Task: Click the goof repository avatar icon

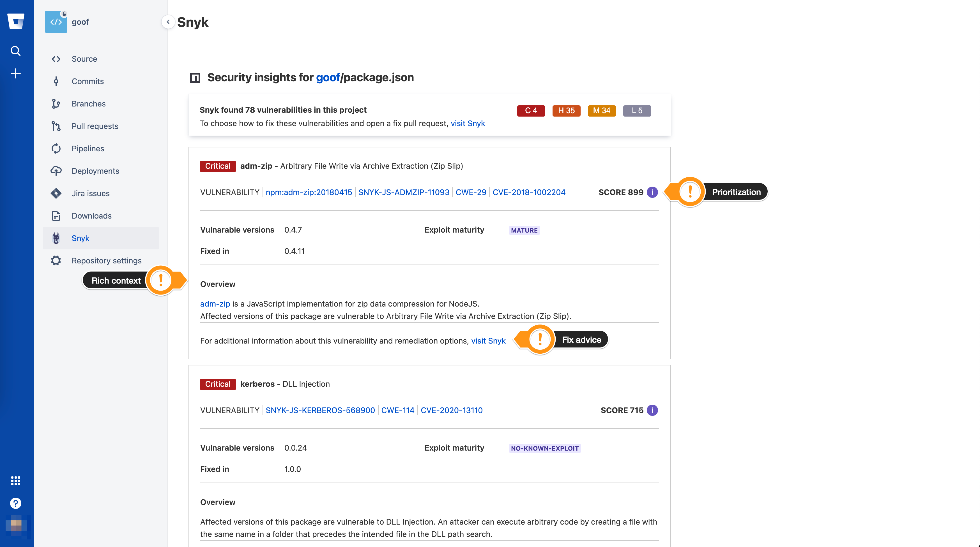Action: pos(56,22)
